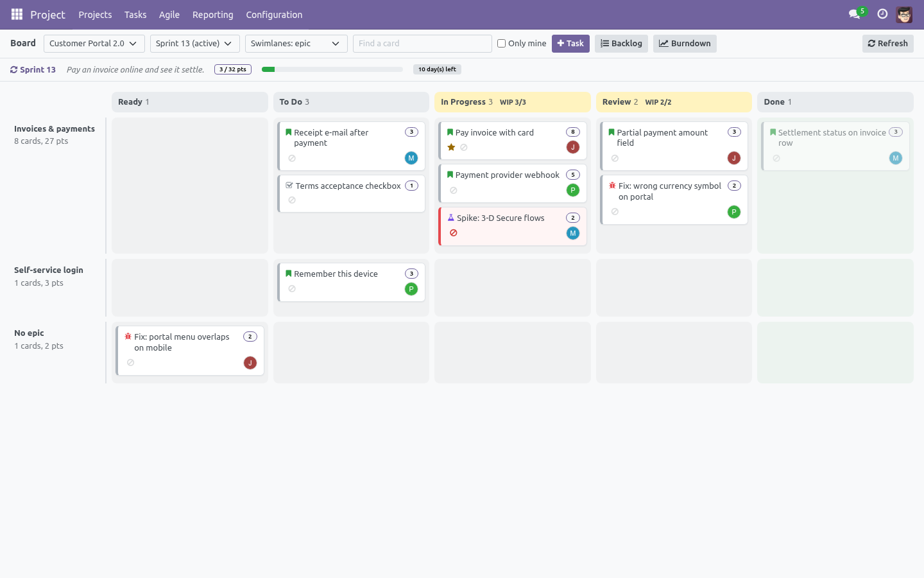This screenshot has height=578, width=924.
Task: Click status circle on Fix: portal menu overlaps
Action: 131,363
